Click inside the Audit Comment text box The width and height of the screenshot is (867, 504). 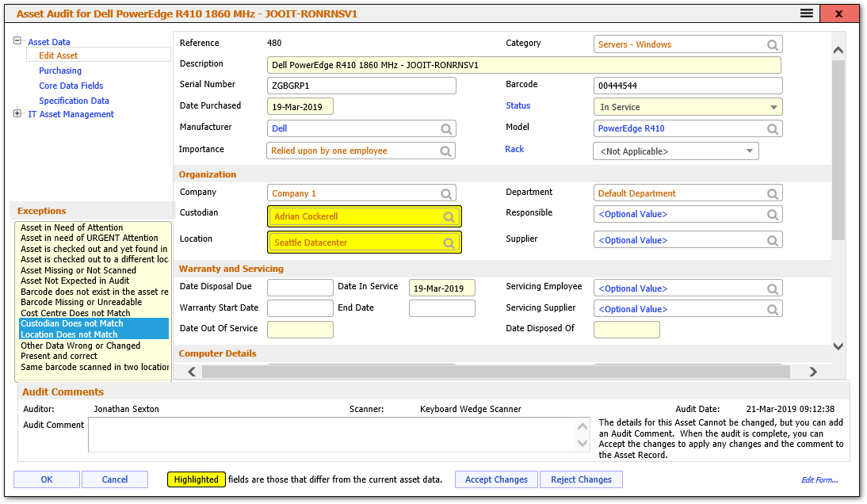[x=333, y=433]
